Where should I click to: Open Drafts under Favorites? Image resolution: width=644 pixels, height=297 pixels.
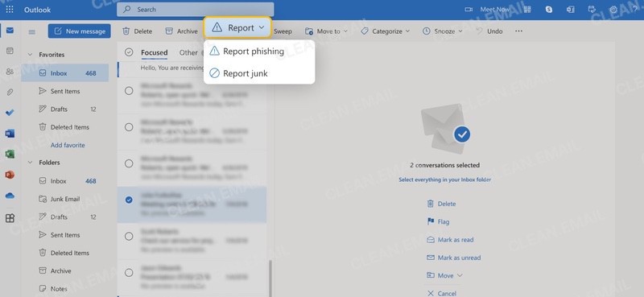pos(65,109)
